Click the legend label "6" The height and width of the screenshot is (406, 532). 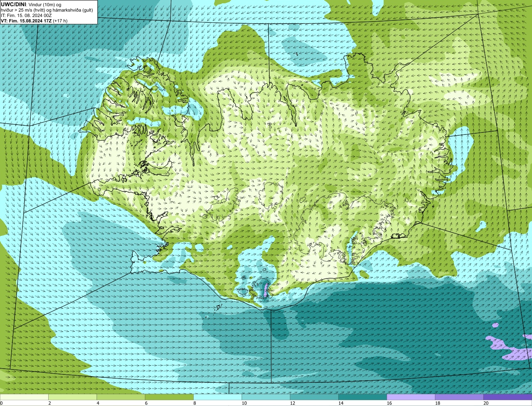146,403
